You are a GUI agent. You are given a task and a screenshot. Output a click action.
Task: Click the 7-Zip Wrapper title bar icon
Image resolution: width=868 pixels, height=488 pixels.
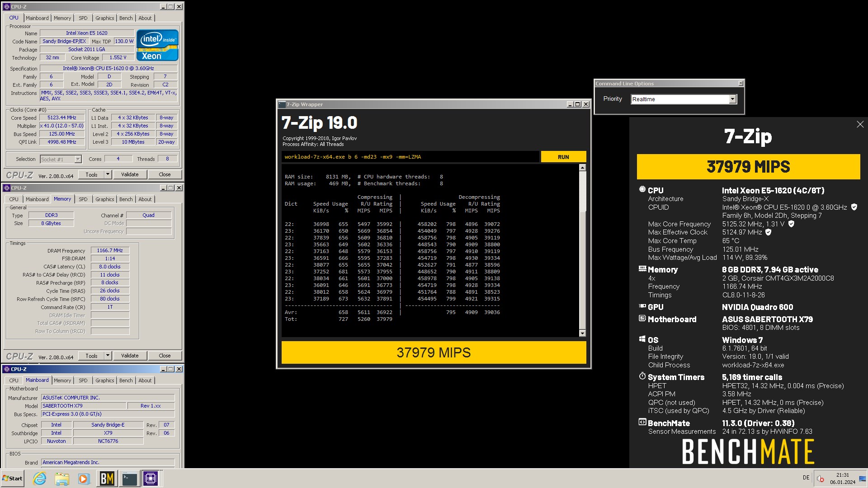(282, 104)
